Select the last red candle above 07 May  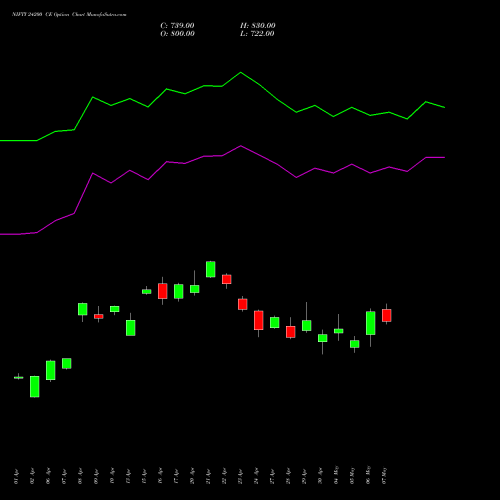pyautogui.click(x=387, y=315)
